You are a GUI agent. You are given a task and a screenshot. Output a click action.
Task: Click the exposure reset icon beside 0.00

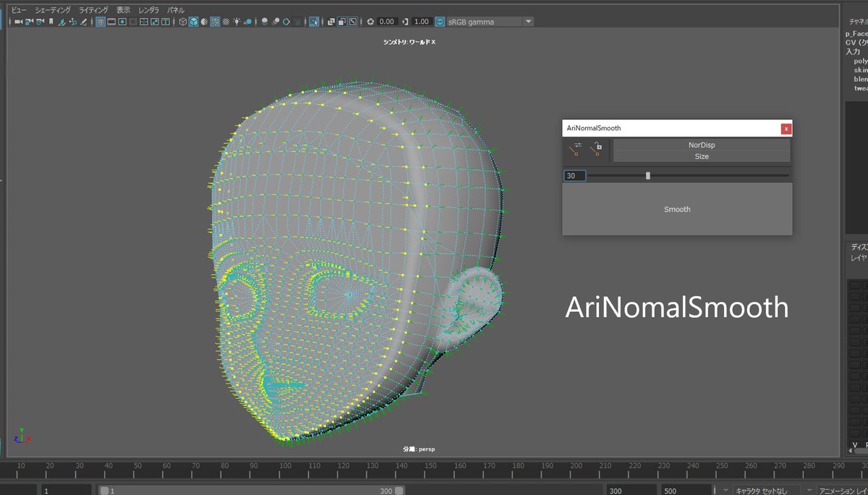point(371,22)
